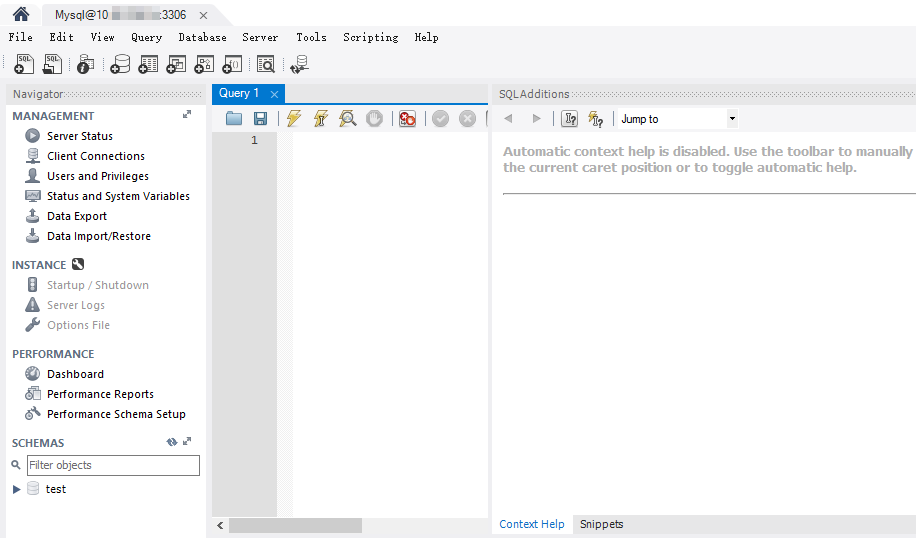The height and width of the screenshot is (538, 916).
Task: Create a new stored procedure icon
Action: coord(204,64)
